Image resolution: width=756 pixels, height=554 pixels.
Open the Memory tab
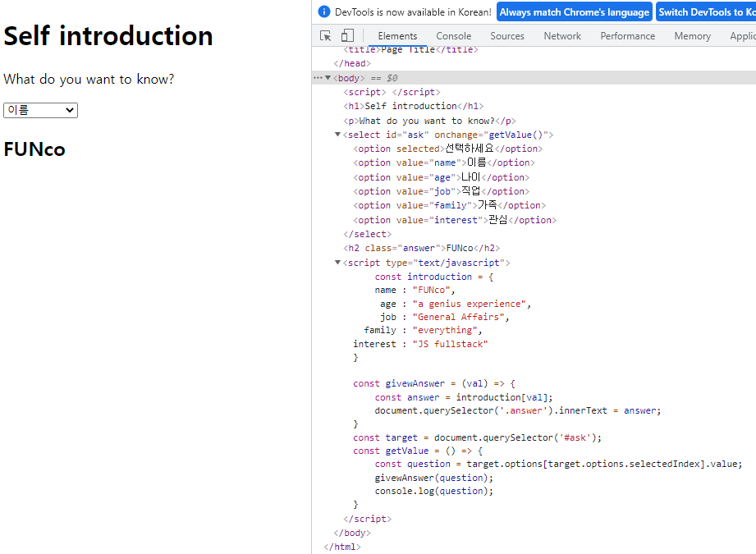click(x=692, y=35)
